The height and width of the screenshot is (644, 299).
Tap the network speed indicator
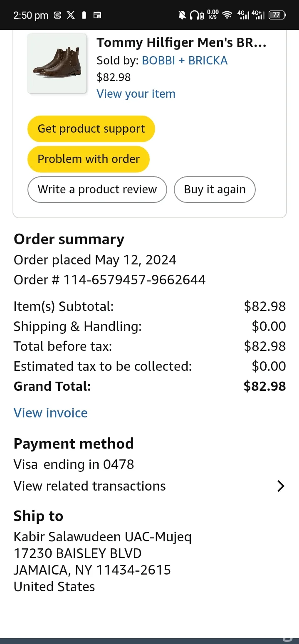point(213,15)
